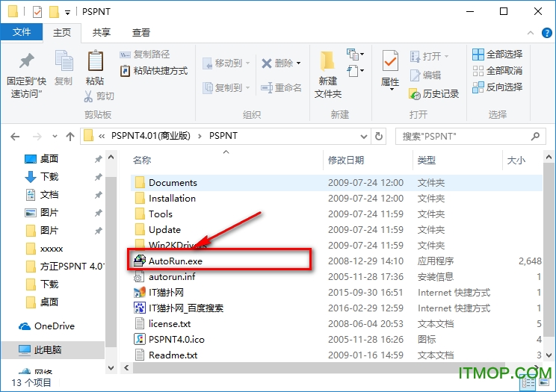556x392 pixels.
Task: Click Paste shortcut (粘贴快捷方式)
Action: [154, 71]
